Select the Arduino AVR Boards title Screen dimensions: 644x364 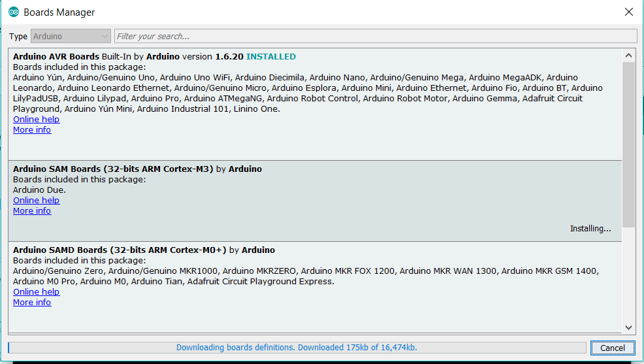click(x=56, y=57)
